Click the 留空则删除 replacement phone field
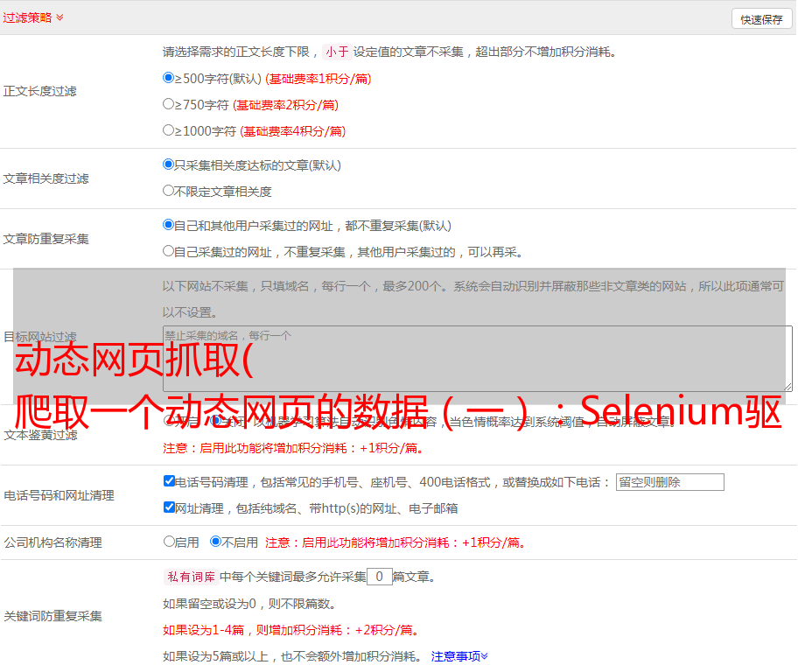 669,482
